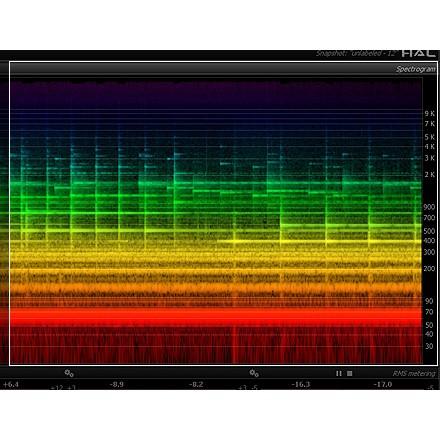Image resolution: width=440 pixels, height=440 pixels.
Task: Click the RMS metering label
Action: click(414, 373)
